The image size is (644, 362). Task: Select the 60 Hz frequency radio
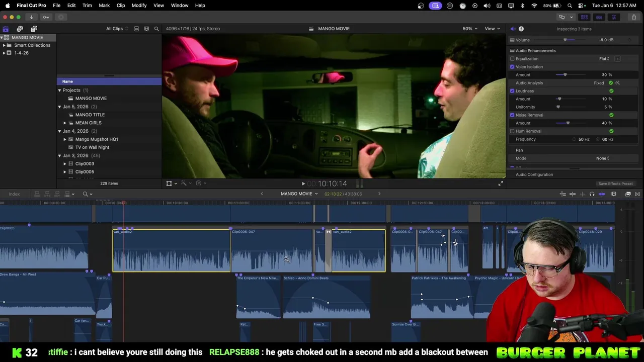[x=598, y=139]
